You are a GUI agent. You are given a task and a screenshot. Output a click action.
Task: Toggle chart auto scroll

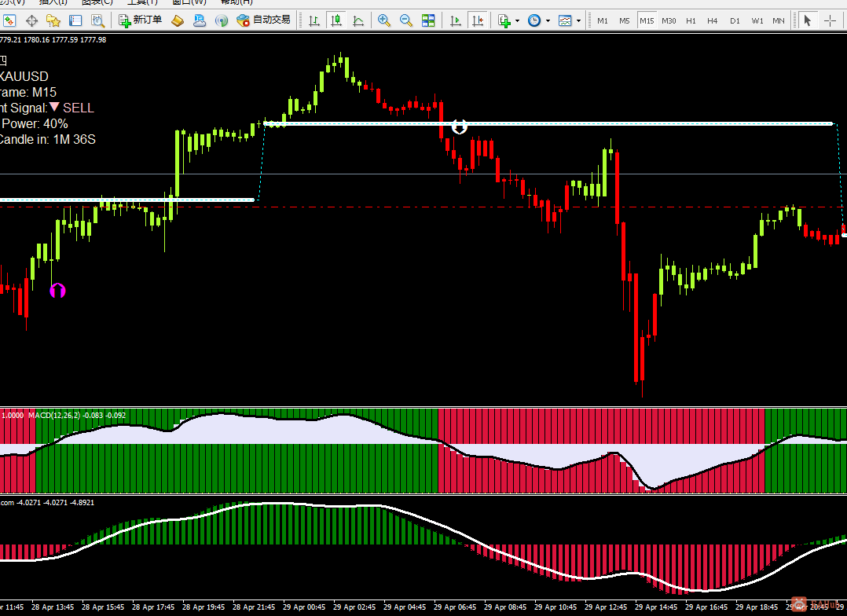456,20
